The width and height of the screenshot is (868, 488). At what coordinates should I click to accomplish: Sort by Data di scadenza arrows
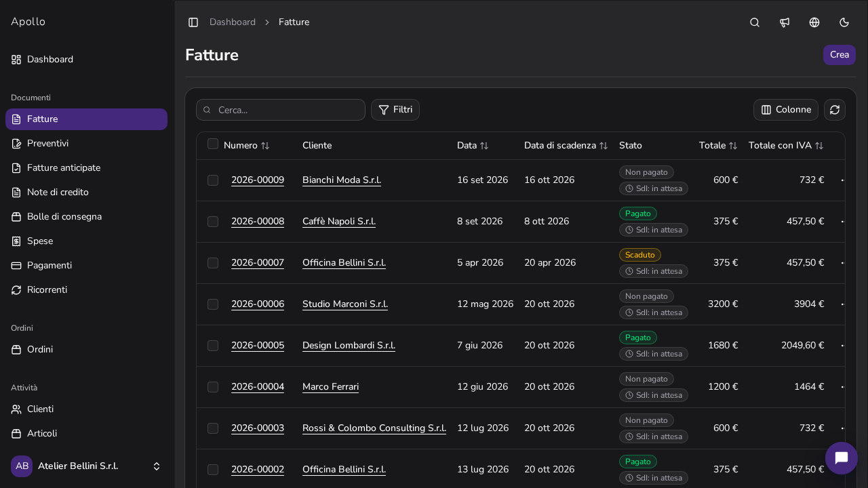[x=604, y=146]
